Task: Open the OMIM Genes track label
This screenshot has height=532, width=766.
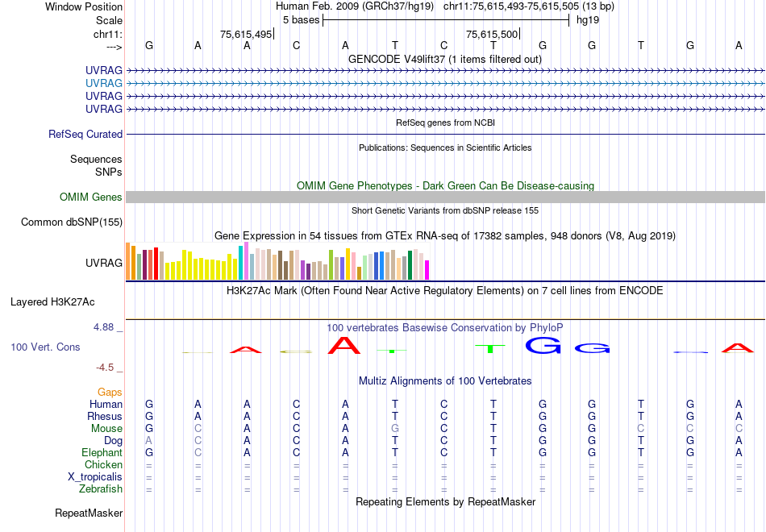Action: [91, 197]
